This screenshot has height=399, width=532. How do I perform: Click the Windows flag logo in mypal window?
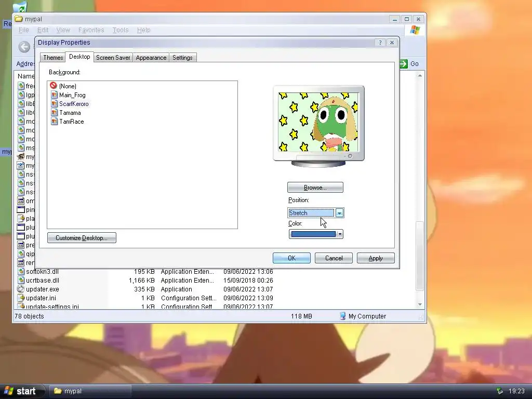click(x=415, y=30)
